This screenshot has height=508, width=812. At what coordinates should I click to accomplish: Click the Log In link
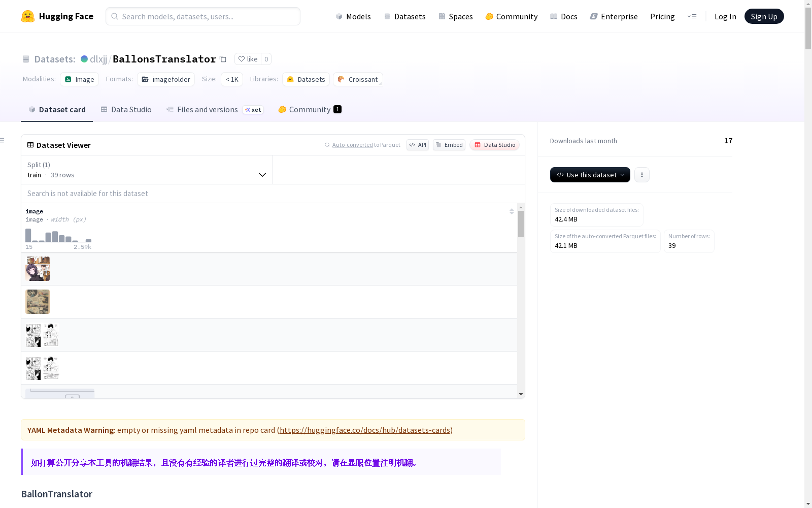pos(725,16)
